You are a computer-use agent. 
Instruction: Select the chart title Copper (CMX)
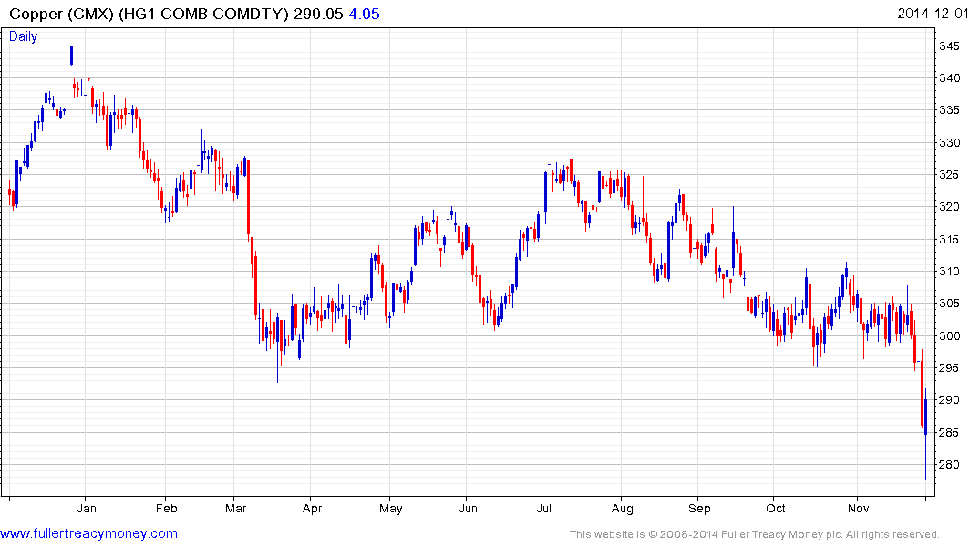(x=61, y=14)
